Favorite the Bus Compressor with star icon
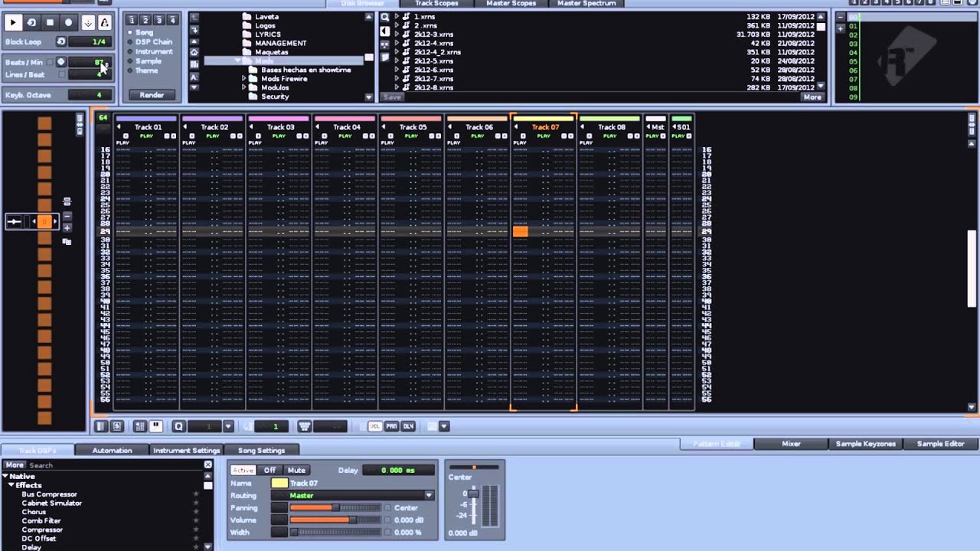 pyautogui.click(x=196, y=494)
